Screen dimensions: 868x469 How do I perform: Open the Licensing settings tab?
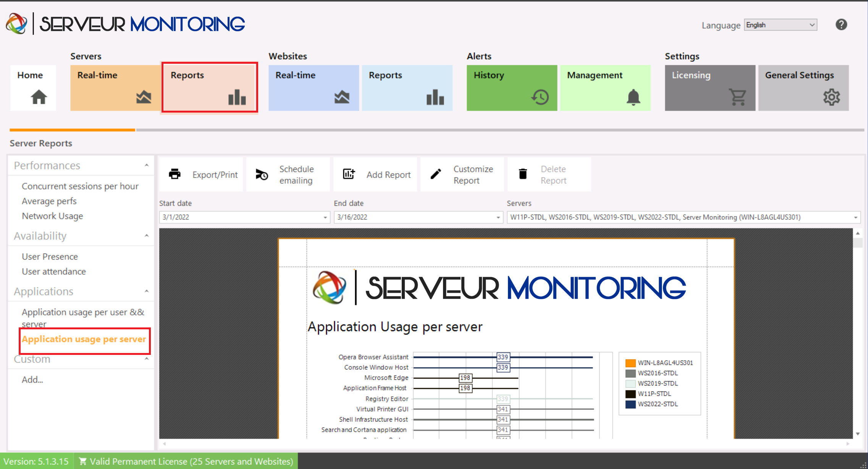pyautogui.click(x=710, y=88)
